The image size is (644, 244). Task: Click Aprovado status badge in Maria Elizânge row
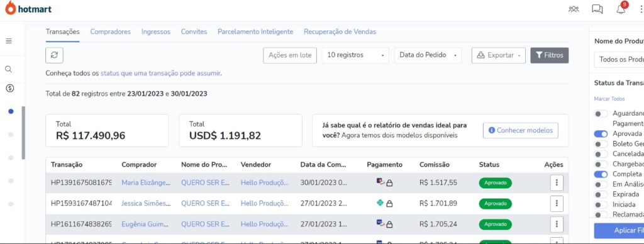coord(496,183)
